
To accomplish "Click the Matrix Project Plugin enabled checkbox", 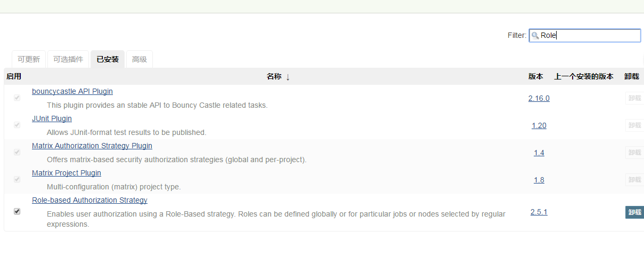I will pos(17,179).
